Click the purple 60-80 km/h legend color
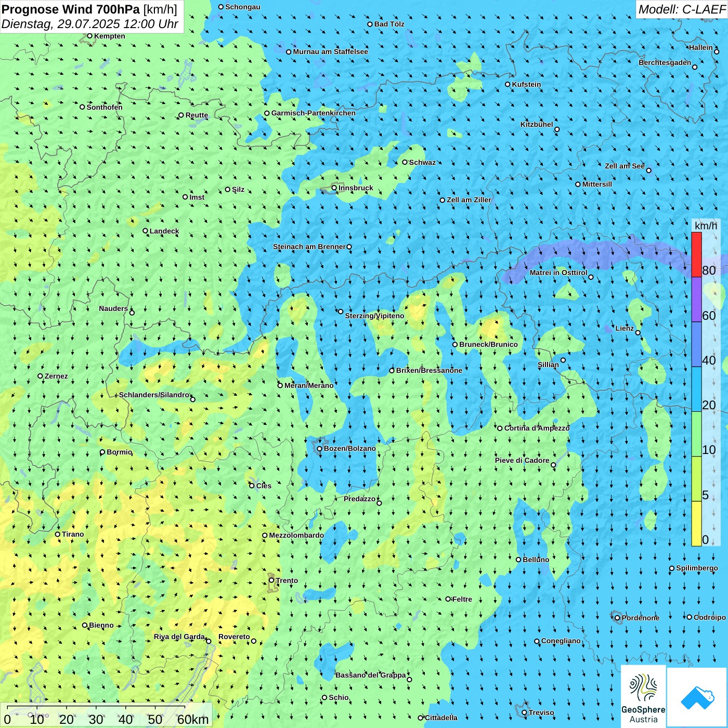728x728 pixels. tap(697, 300)
